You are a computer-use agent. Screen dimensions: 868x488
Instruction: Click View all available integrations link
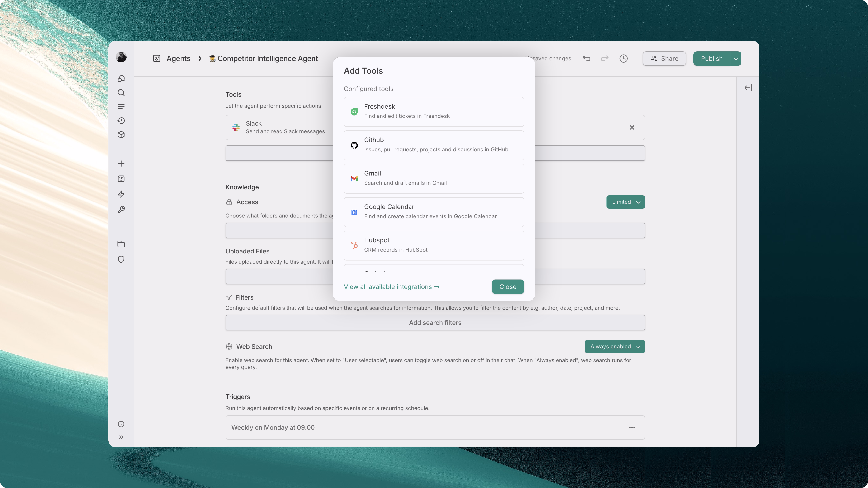392,287
